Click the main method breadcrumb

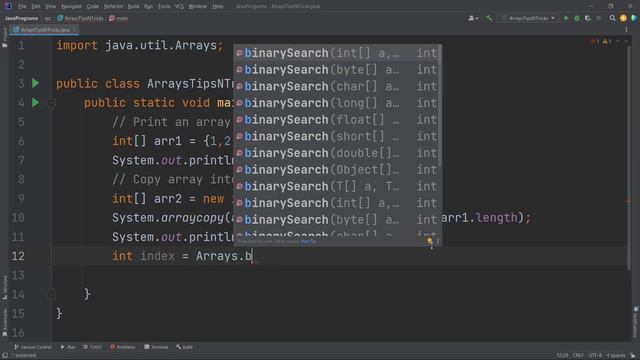coord(119,18)
